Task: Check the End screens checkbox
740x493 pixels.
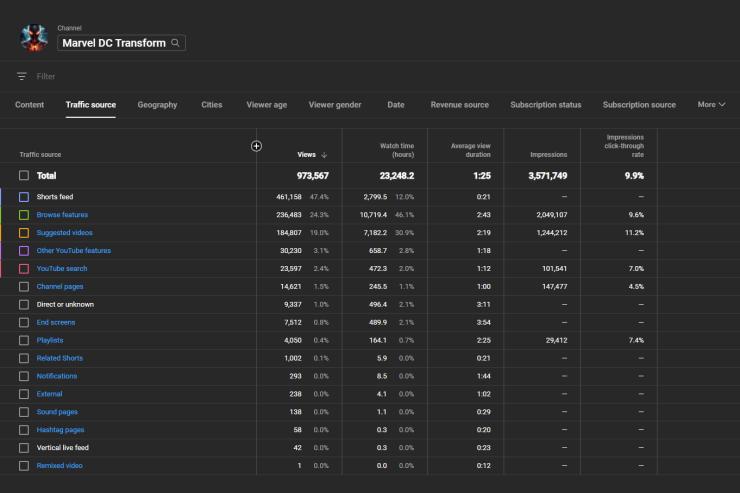Action: (24, 322)
